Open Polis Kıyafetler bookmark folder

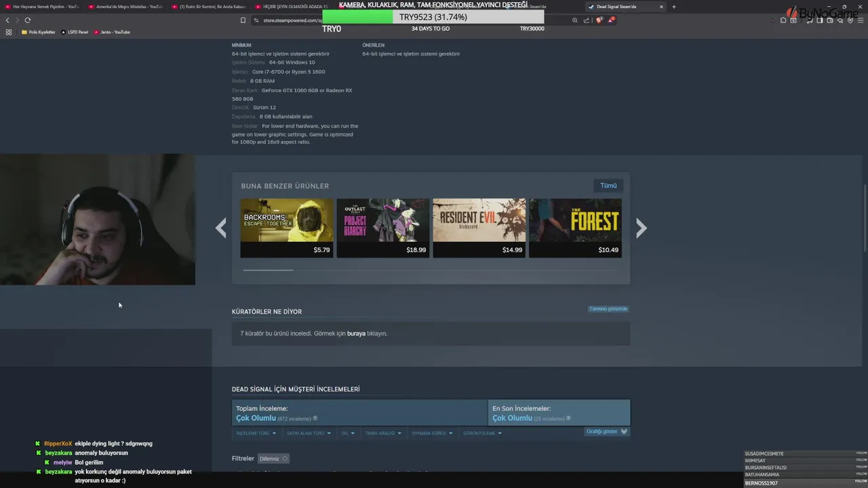pos(38,32)
